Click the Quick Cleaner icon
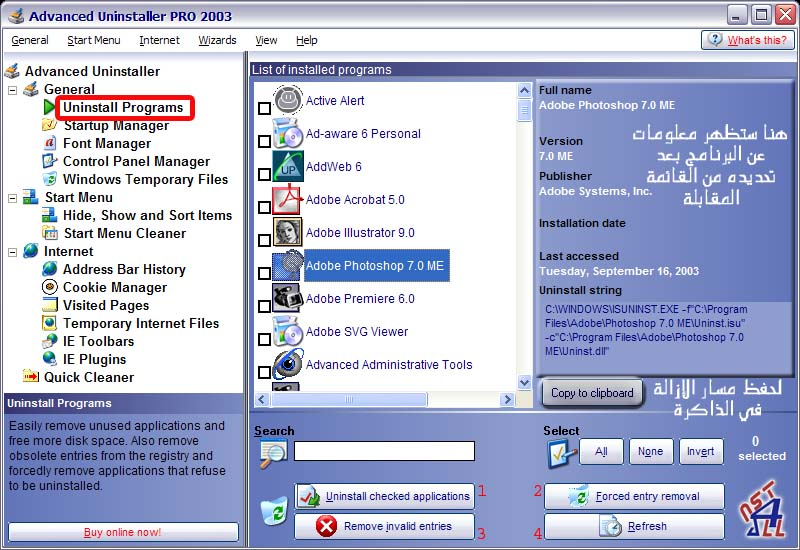The width and height of the screenshot is (800, 550). [x=31, y=376]
